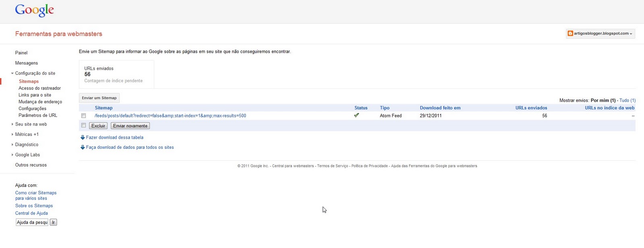The width and height of the screenshot is (644, 248).
Task: Collapse the Configuração do site section
Action: coord(12,73)
